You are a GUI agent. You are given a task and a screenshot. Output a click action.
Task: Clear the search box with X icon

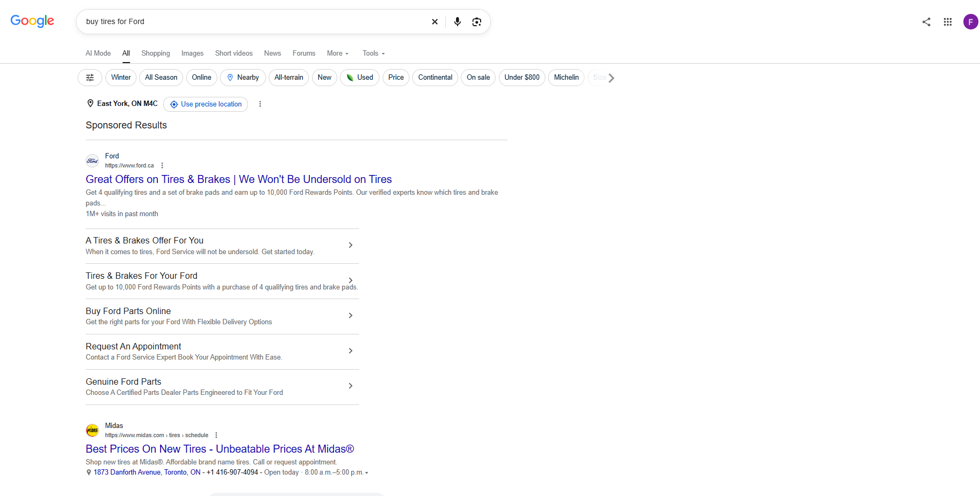(x=435, y=22)
